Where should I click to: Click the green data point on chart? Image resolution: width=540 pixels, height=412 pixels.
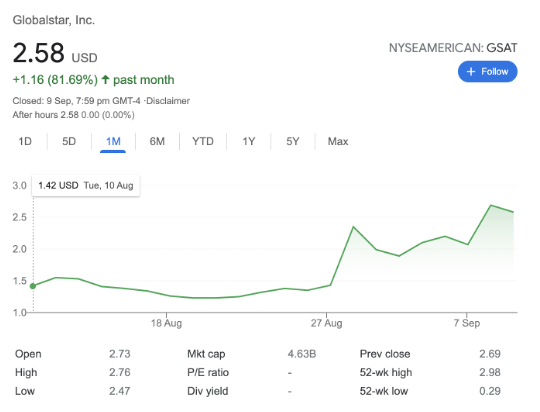33,286
